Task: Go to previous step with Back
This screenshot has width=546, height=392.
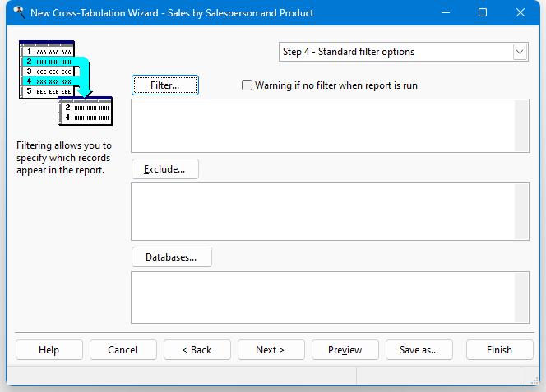Action: 197,350
